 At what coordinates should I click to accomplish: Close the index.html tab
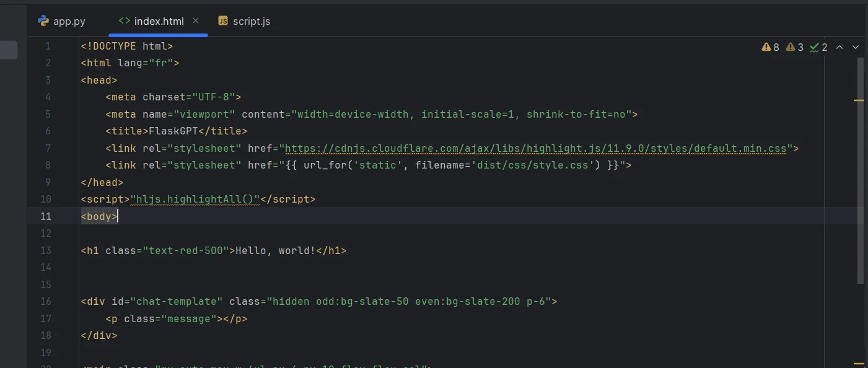[x=196, y=20]
